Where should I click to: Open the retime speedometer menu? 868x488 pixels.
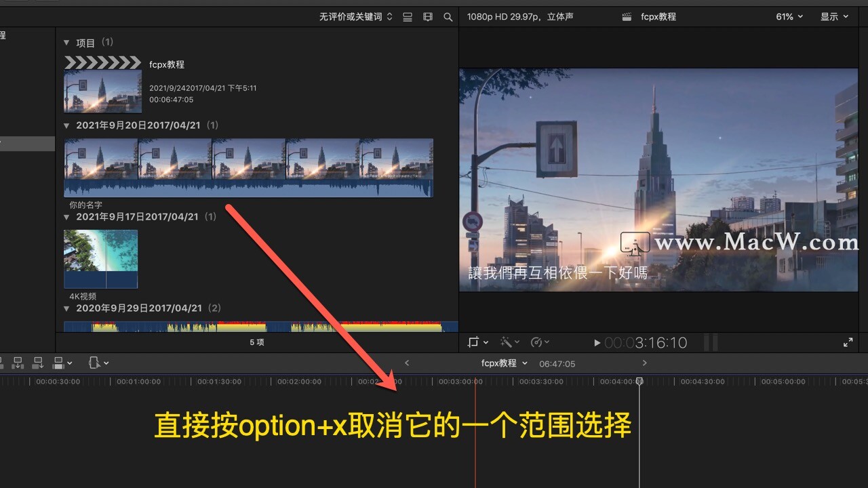[x=540, y=342]
